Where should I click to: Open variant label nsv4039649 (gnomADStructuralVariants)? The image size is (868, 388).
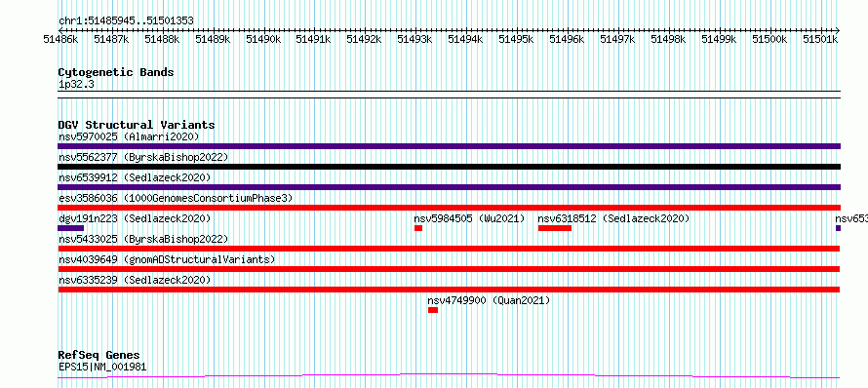[x=167, y=259]
